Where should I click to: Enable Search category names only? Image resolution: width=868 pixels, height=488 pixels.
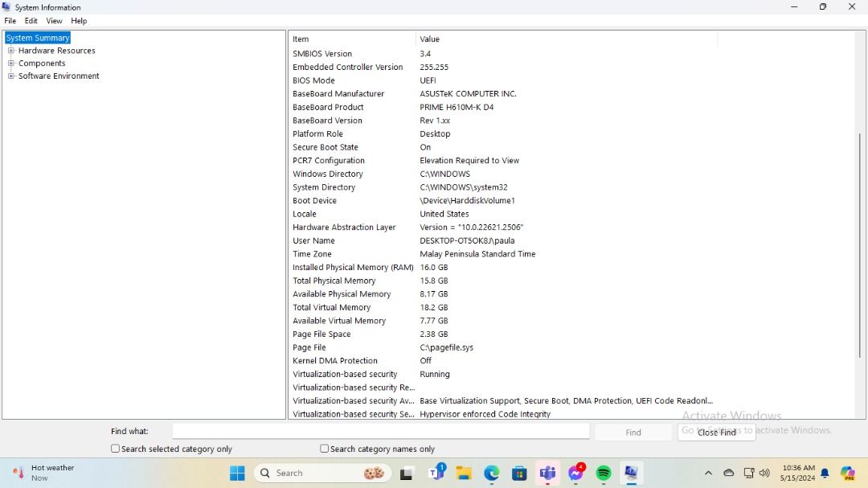click(x=324, y=448)
